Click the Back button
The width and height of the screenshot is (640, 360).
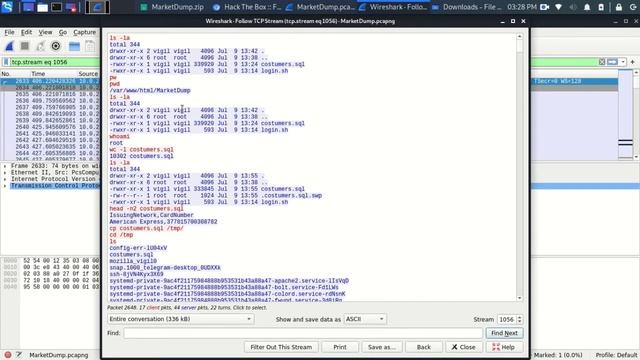[424, 347]
